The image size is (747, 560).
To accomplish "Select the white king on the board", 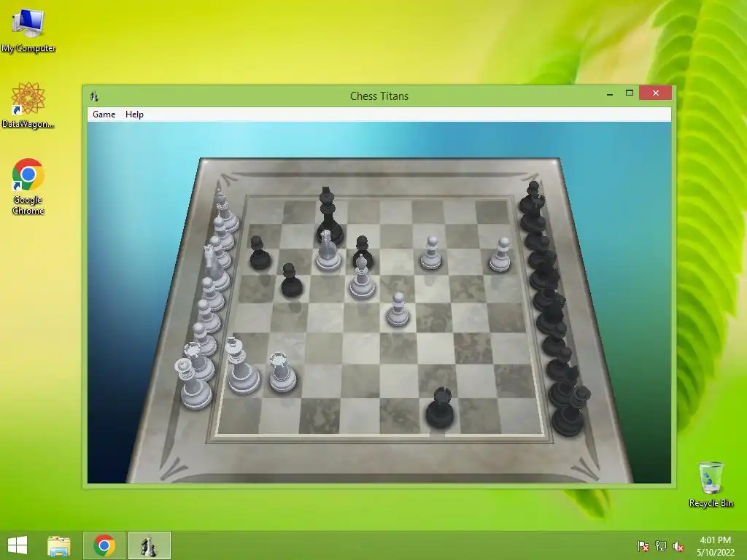I will coord(241,366).
